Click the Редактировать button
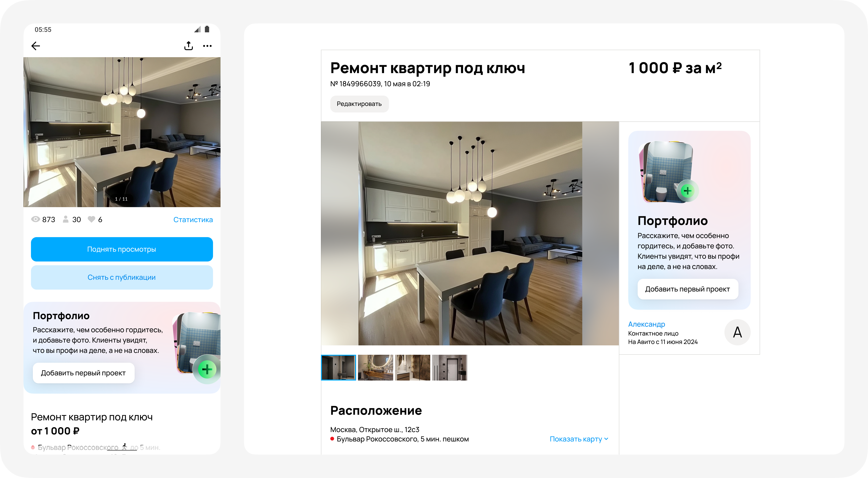Image resolution: width=868 pixels, height=478 pixels. click(359, 104)
